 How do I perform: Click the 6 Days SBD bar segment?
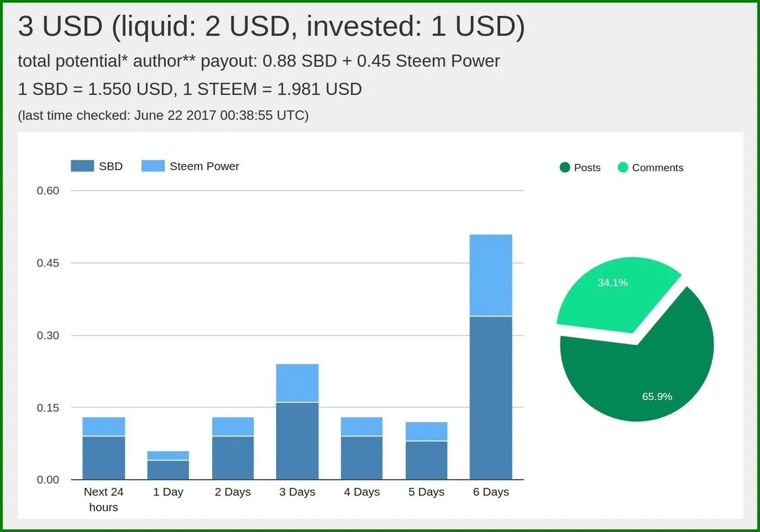click(x=490, y=398)
